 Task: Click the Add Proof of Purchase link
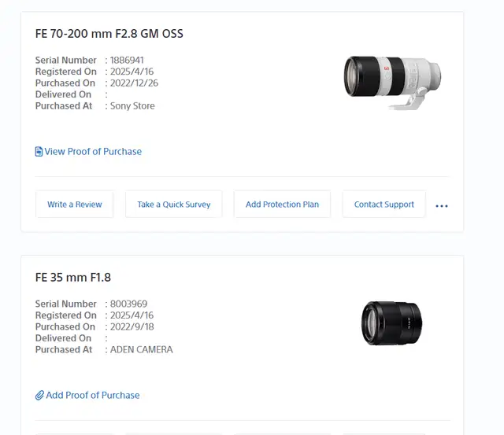pos(93,395)
